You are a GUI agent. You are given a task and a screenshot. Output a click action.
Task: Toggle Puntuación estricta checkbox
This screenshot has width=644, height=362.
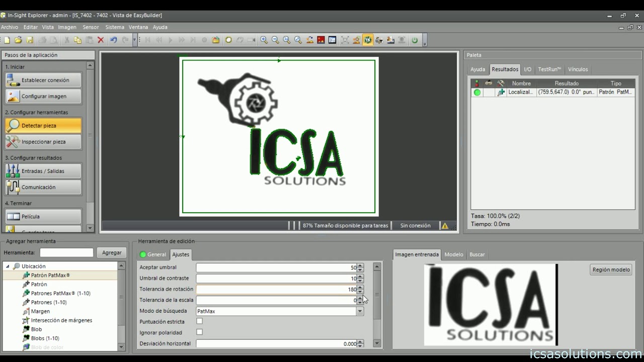pyautogui.click(x=199, y=321)
